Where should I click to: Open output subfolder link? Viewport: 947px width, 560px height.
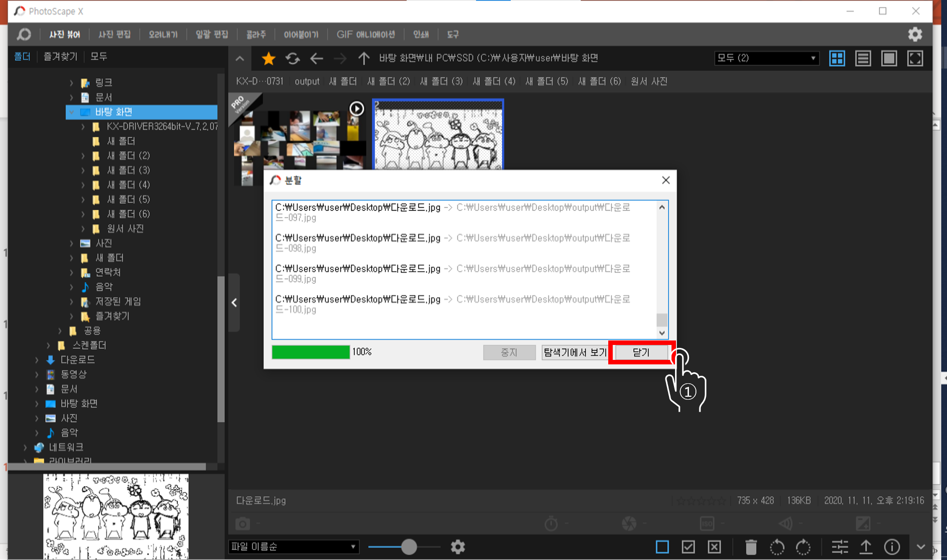point(307,81)
